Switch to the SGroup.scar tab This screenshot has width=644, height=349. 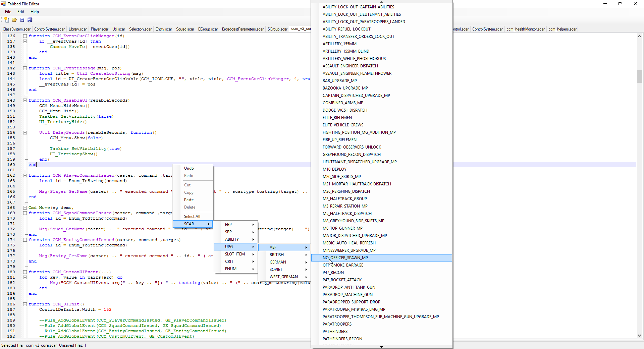277,29
